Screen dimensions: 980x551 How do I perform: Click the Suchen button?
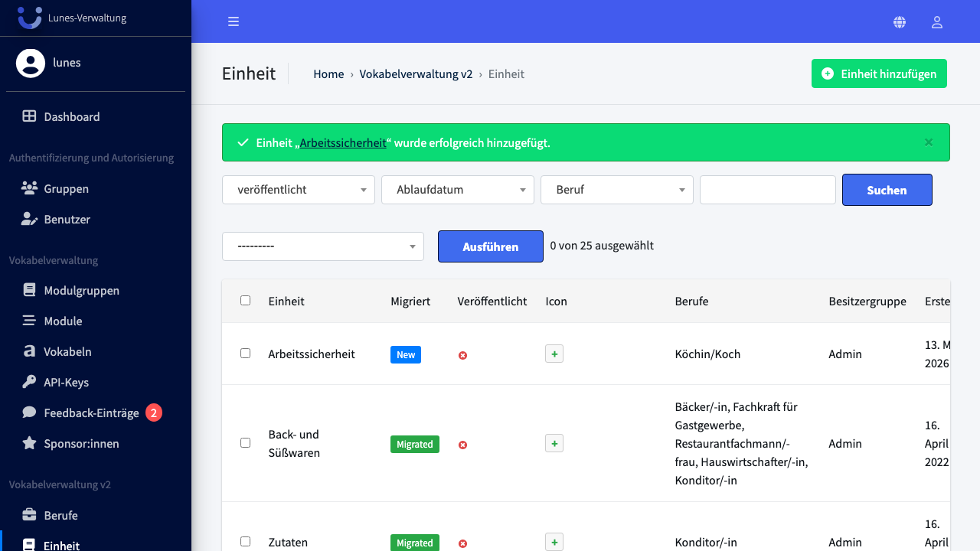click(x=887, y=190)
